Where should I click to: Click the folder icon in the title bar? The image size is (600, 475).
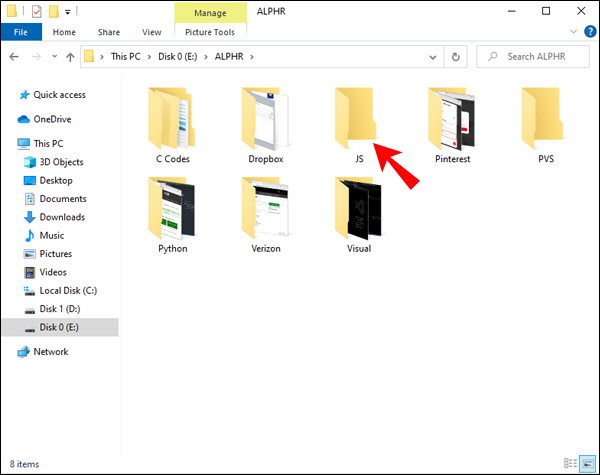pos(12,11)
